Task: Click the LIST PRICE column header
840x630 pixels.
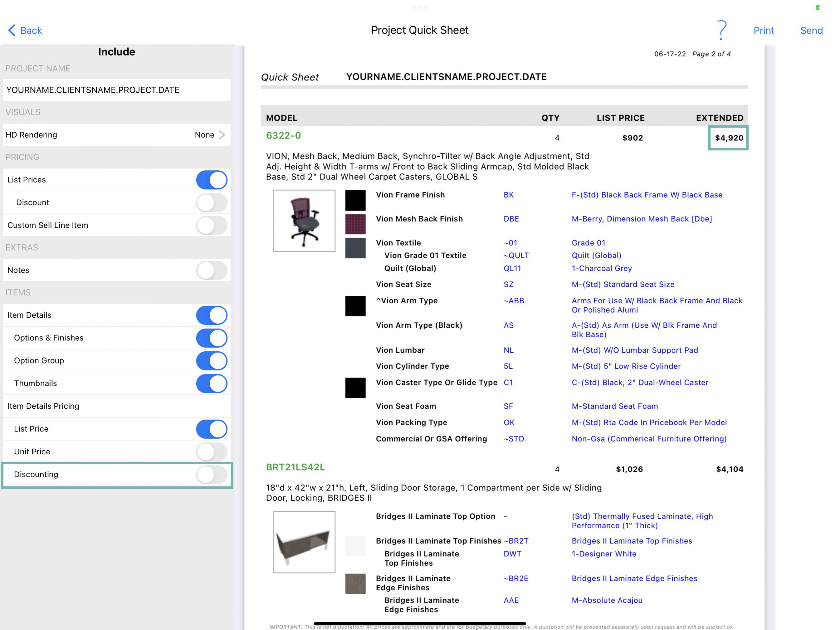Action: pos(620,118)
